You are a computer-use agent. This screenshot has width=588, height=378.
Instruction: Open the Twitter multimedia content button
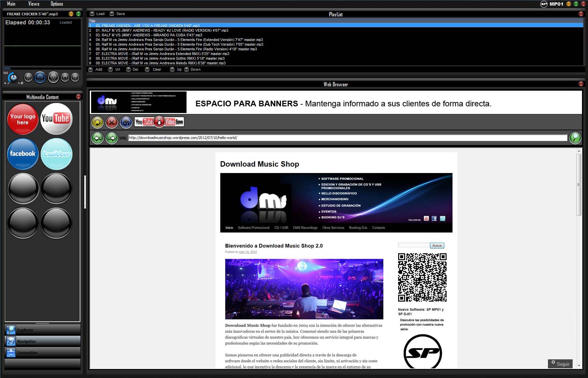click(56, 154)
